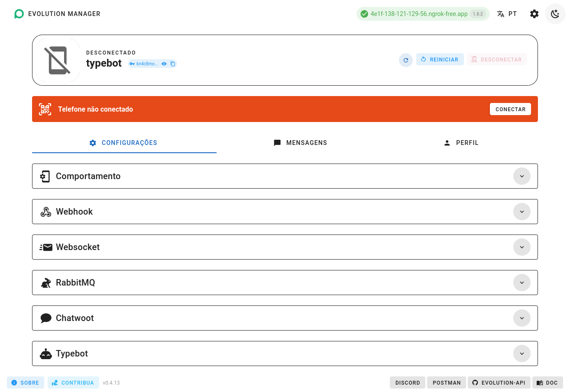
Task: Click the GitHub icon in EVOLUTION-API button
Action: pyautogui.click(x=475, y=382)
